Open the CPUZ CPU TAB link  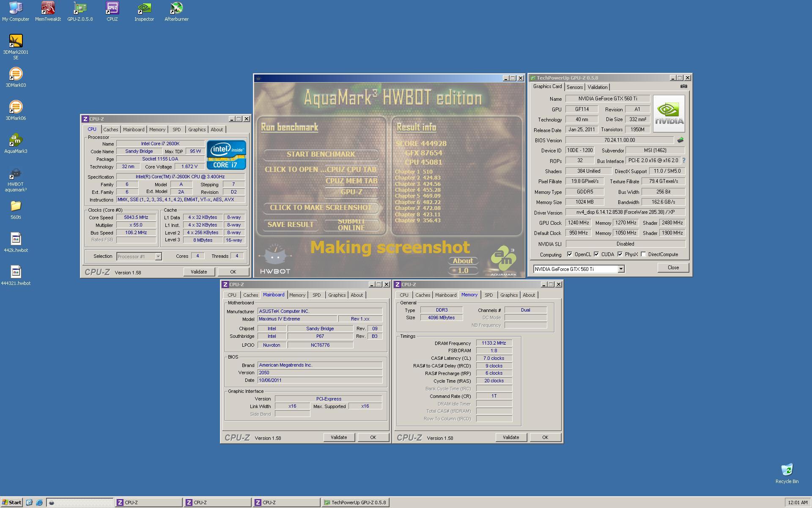(351, 169)
